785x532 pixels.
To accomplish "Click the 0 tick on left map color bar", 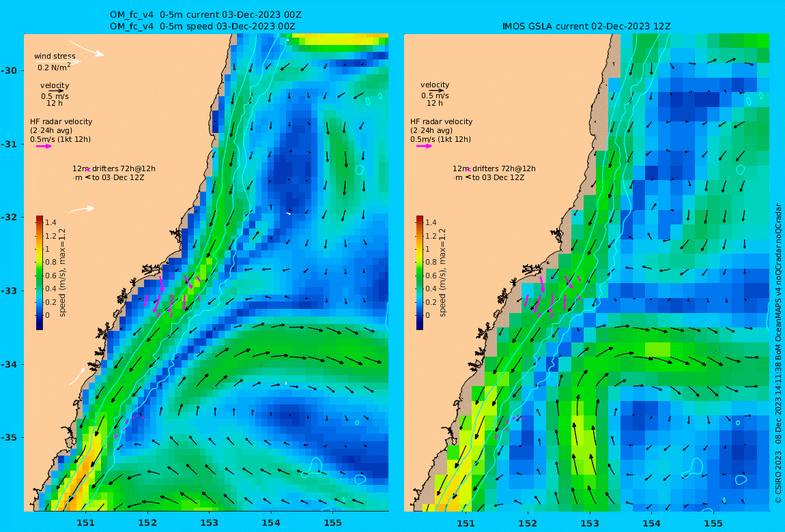I will point(48,316).
